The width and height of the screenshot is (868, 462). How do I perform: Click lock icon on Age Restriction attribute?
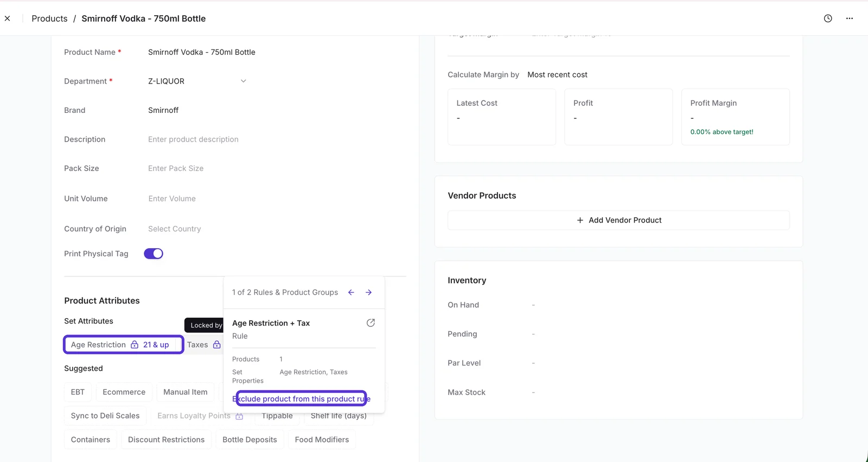coord(135,345)
